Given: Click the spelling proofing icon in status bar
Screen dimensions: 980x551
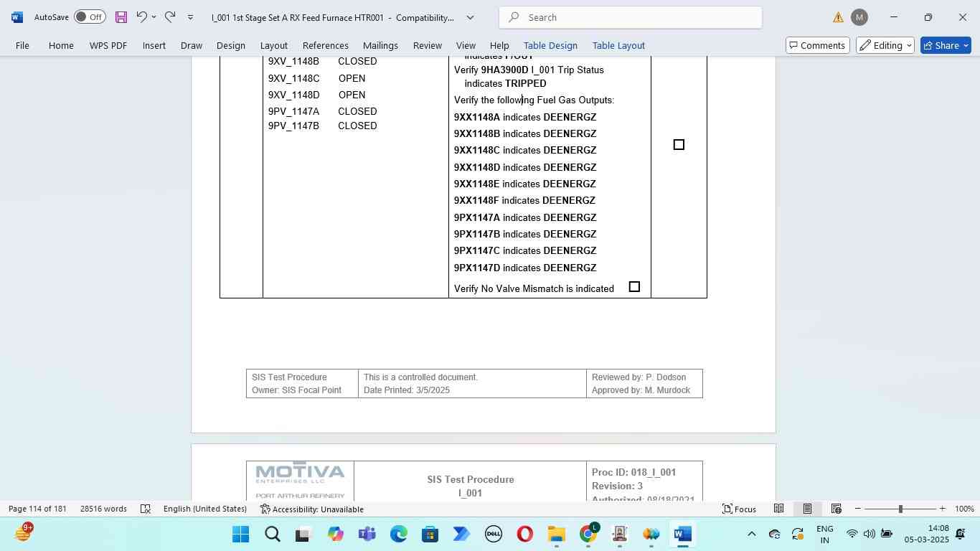Looking at the screenshot, I should pyautogui.click(x=146, y=509).
